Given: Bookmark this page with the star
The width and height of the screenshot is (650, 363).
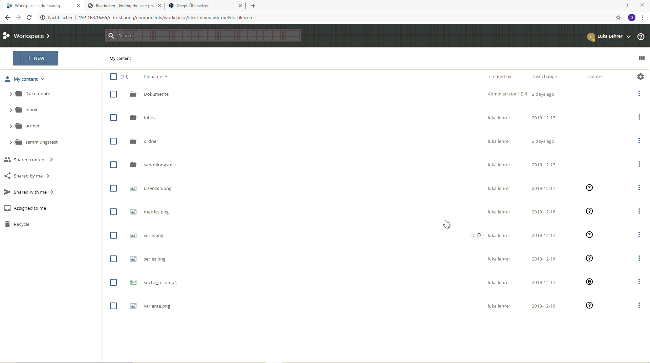Looking at the screenshot, I should pos(618,17).
